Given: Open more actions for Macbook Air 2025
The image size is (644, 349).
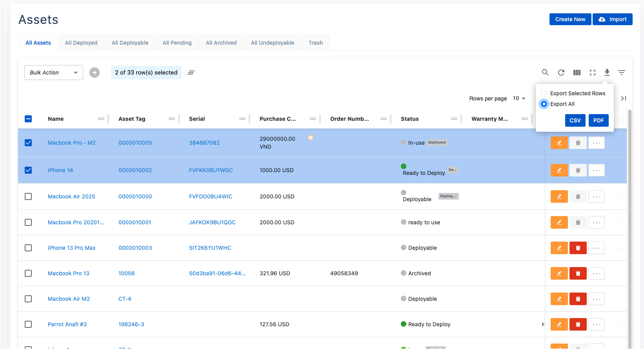Looking at the screenshot, I should (x=597, y=196).
